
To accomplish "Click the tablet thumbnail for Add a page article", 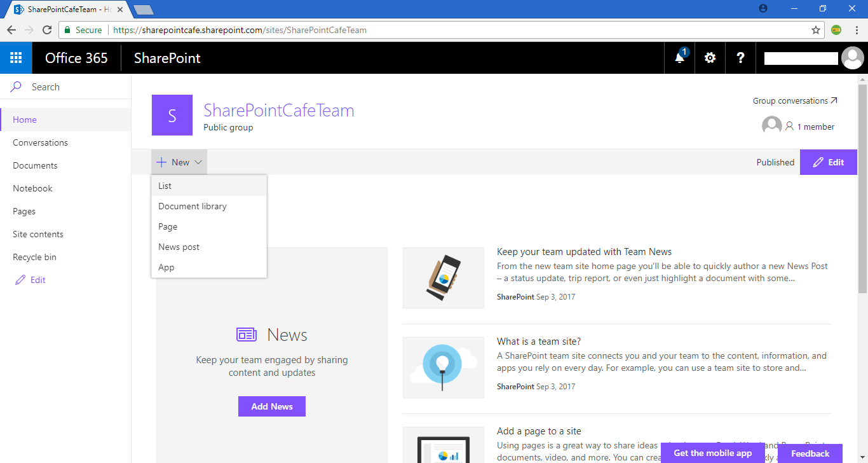I will click(x=444, y=445).
